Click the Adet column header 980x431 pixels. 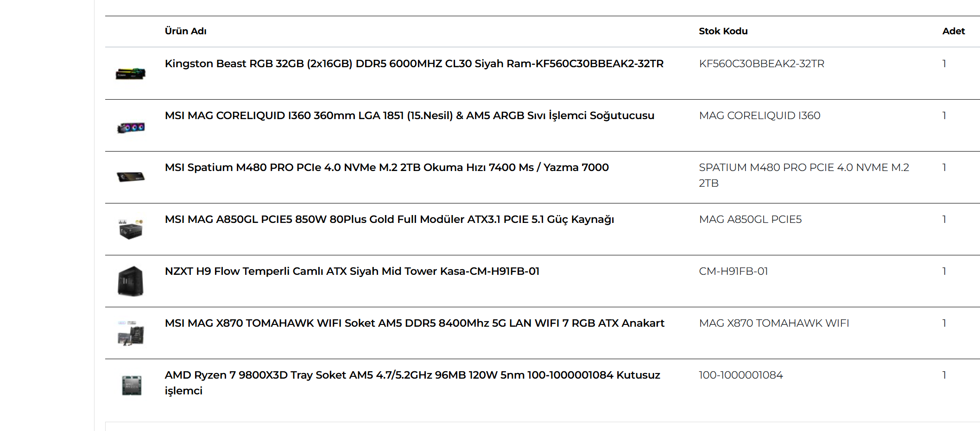click(954, 31)
